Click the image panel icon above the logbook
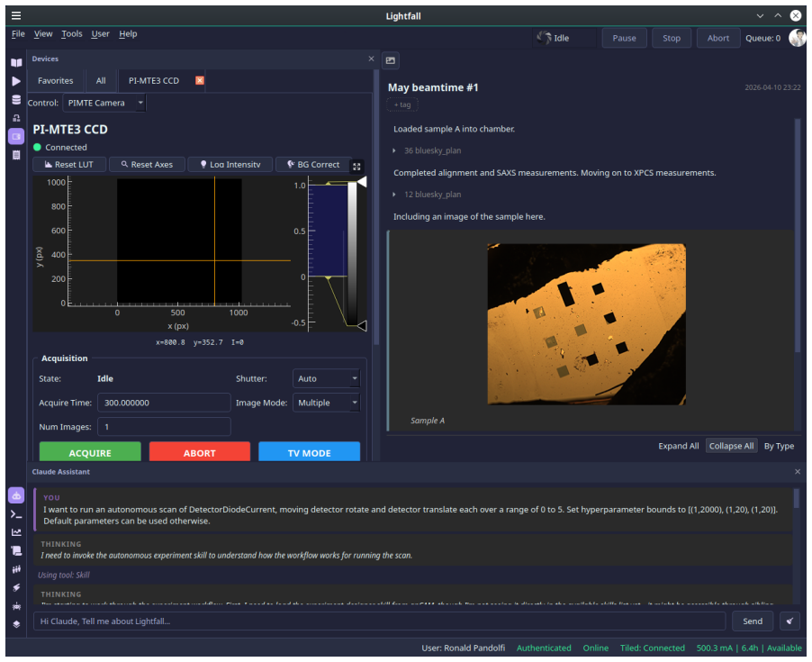Image resolution: width=812 pixels, height=662 pixels. pyautogui.click(x=391, y=60)
